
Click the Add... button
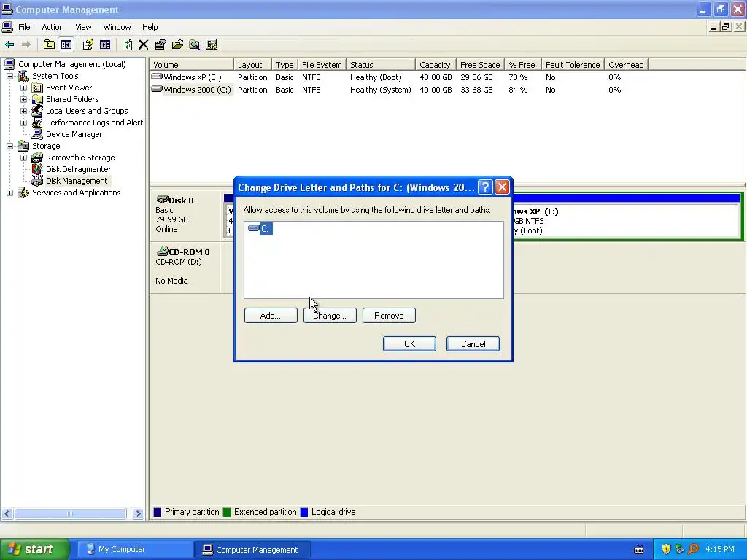pos(271,315)
